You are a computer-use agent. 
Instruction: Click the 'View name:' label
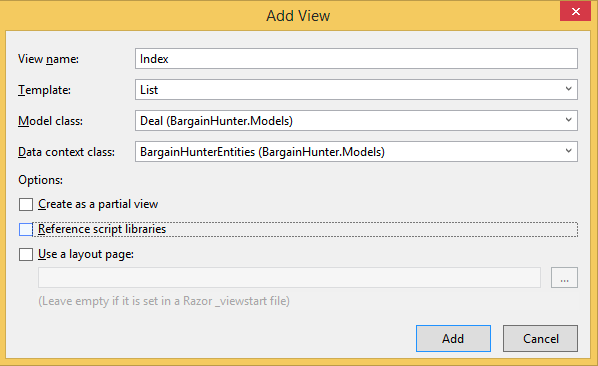pyautogui.click(x=48, y=59)
